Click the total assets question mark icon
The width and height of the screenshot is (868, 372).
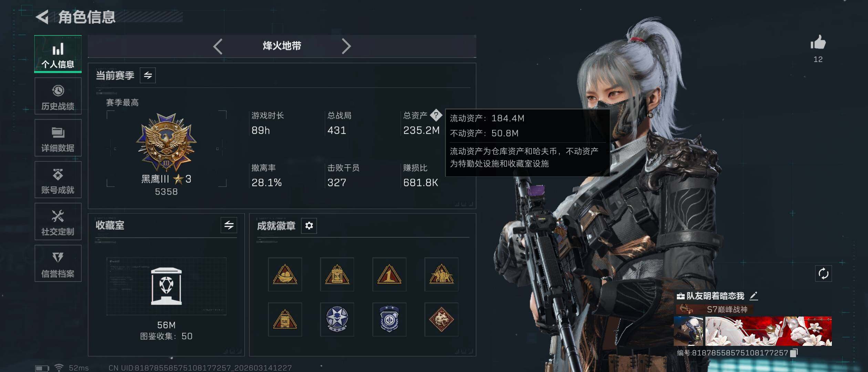[436, 115]
